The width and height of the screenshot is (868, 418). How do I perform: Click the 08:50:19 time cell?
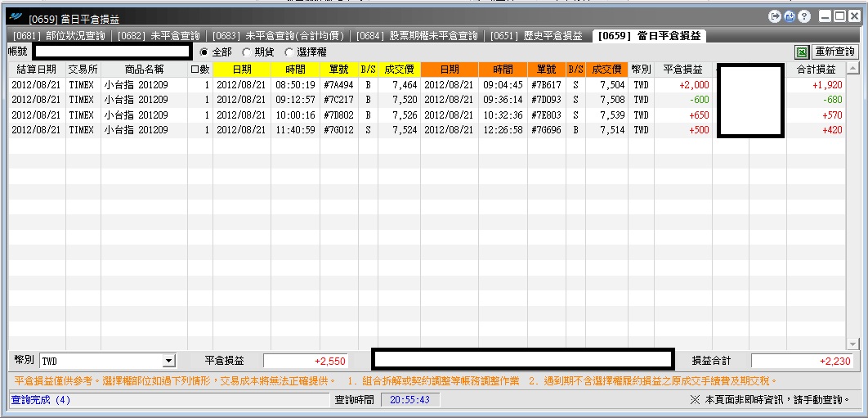click(x=295, y=85)
